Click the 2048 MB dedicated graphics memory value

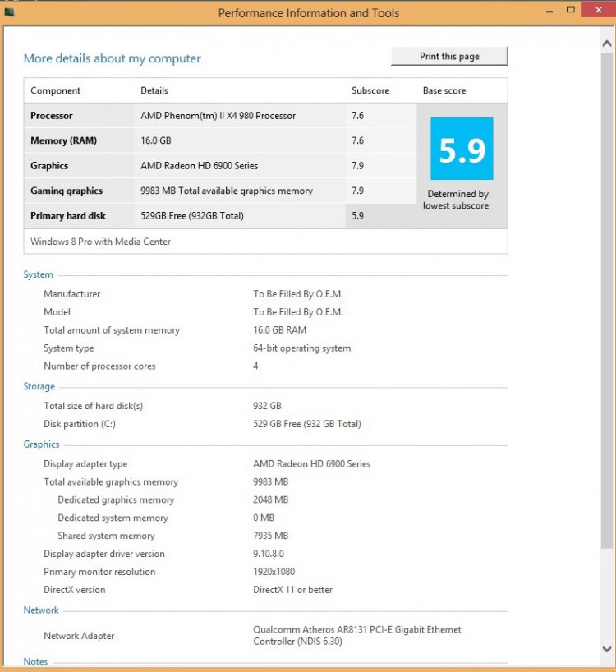[x=271, y=499]
